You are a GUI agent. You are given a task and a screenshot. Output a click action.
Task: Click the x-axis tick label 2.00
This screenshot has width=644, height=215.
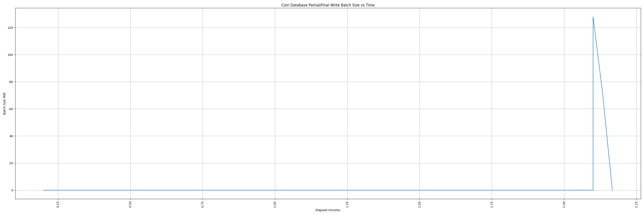pyautogui.click(x=564, y=204)
